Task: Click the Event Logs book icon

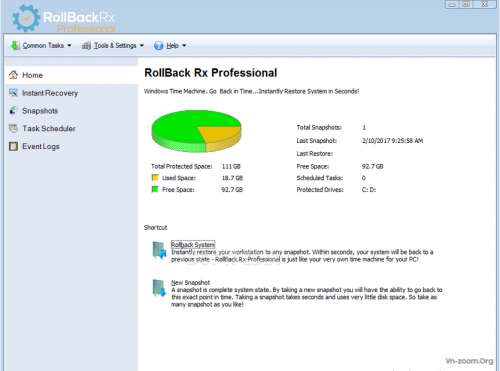Action: (x=13, y=146)
